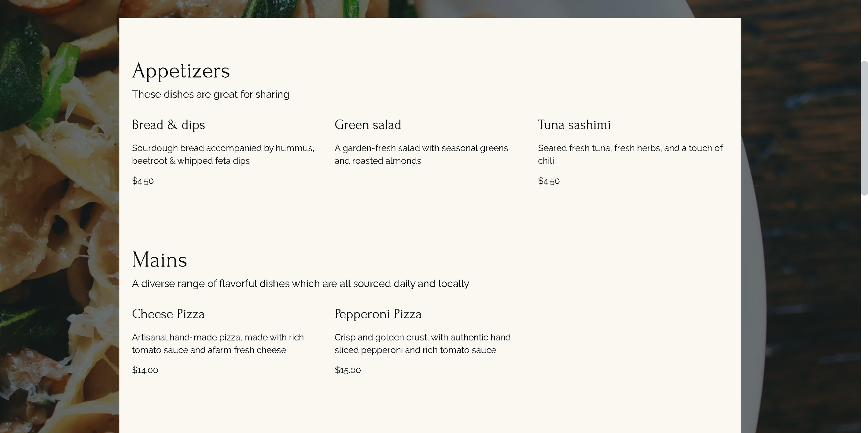Select the Bread & dips menu item title
The width and height of the screenshot is (868, 433).
click(x=168, y=125)
